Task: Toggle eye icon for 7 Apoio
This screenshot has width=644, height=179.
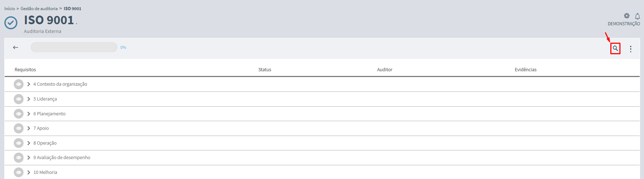Action: (18, 128)
